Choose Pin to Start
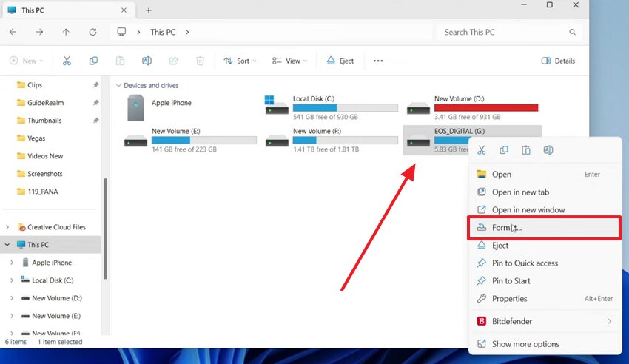Screen dimensions: 629x364 click(545, 280)
